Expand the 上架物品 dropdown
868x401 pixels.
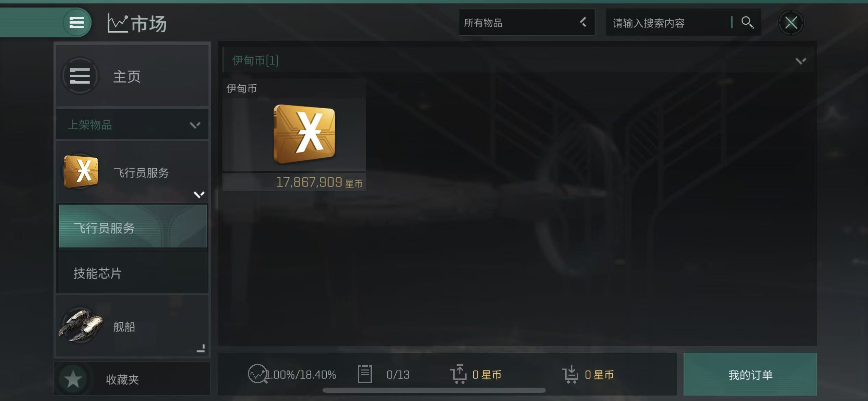132,124
